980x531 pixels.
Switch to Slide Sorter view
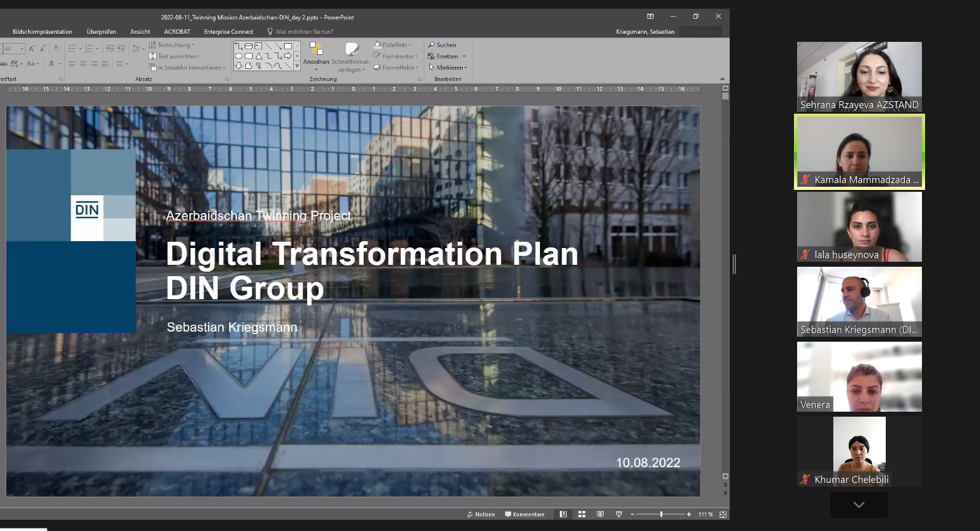582,515
